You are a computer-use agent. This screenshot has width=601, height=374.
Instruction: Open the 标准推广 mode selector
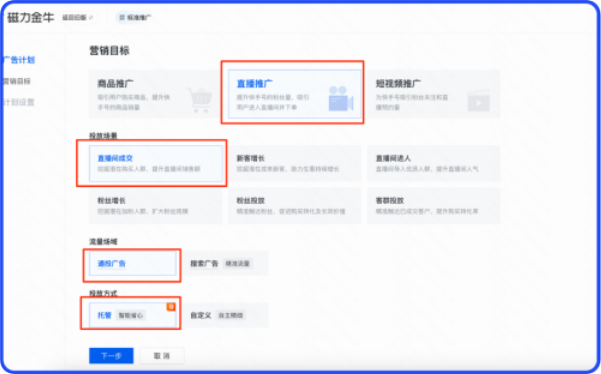click(135, 17)
